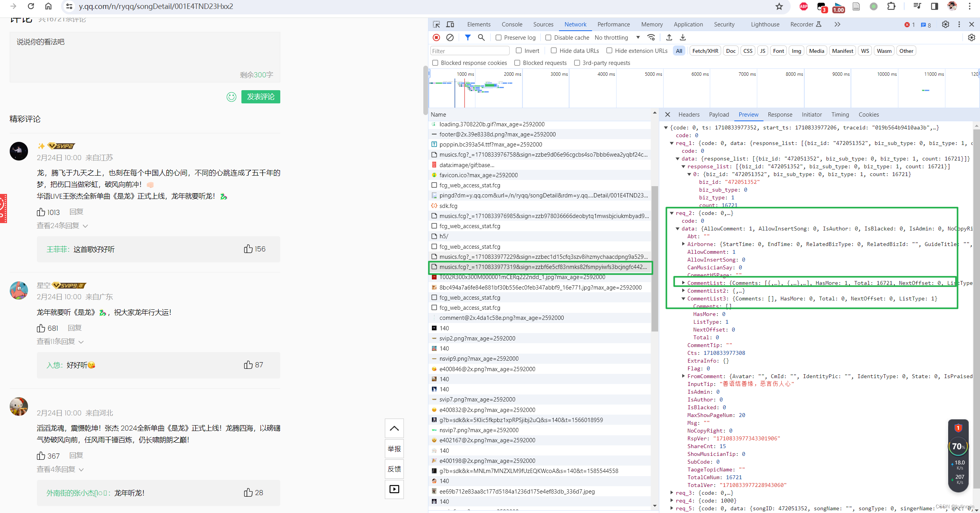This screenshot has height=513, width=980.
Task: Open network panel settings gear
Action: [x=971, y=38]
